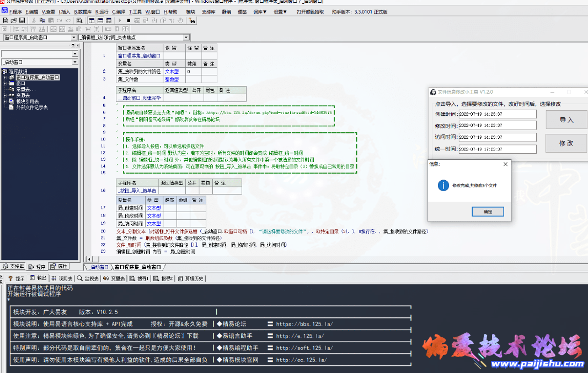Click the Stop (black square) toolbar icon
The height and width of the screenshot is (373, 588).
(x=129, y=20)
